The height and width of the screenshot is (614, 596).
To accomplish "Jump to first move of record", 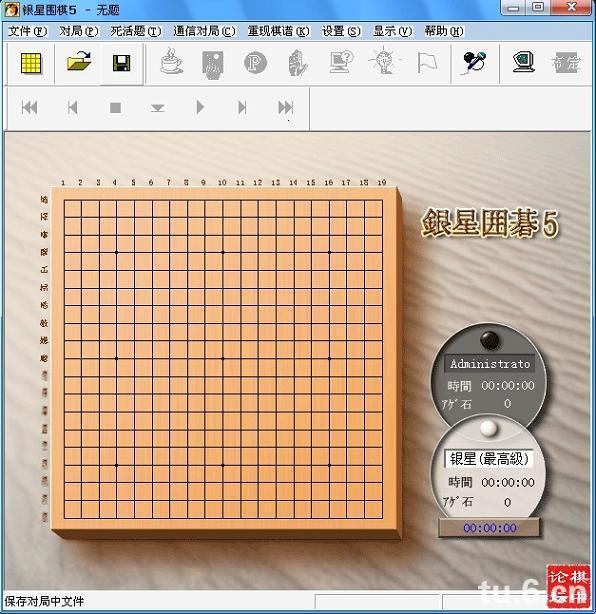I will 30,107.
